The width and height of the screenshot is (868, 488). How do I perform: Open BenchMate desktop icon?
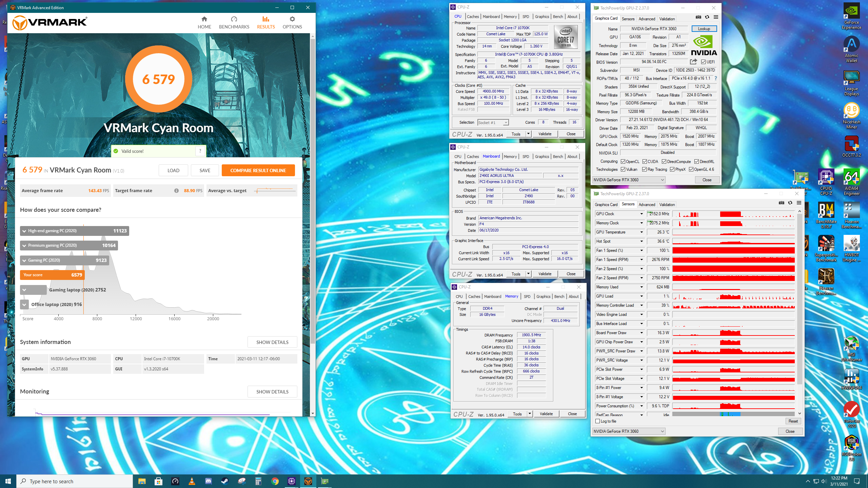[826, 216]
